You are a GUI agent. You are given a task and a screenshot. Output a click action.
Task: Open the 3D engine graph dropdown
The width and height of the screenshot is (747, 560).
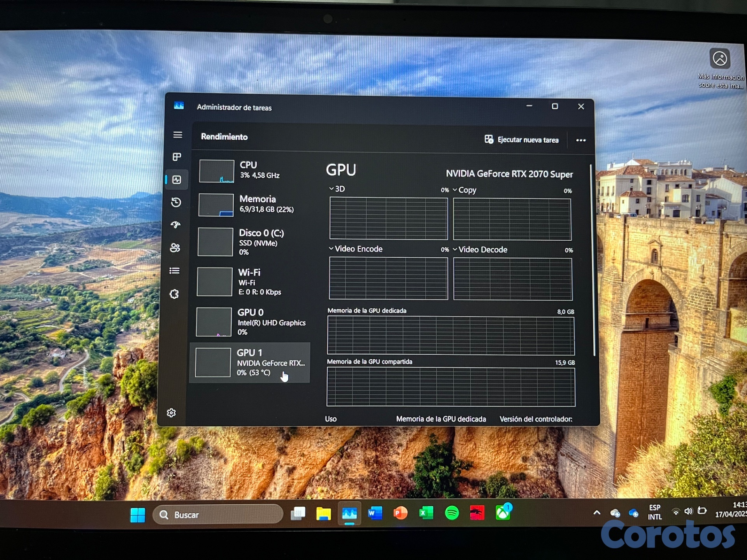pos(337,189)
